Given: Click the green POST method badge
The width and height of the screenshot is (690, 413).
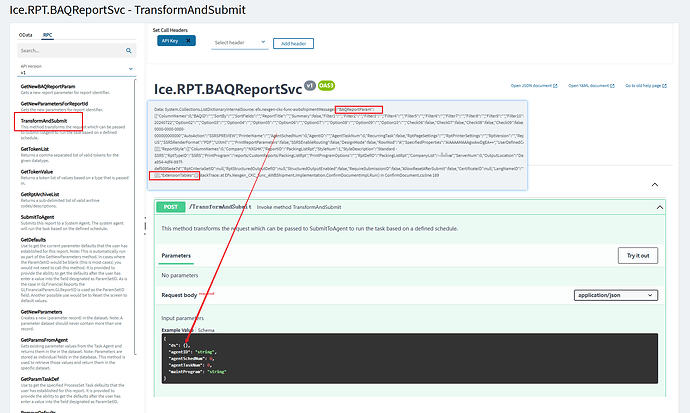Looking at the screenshot, I should pos(171,207).
